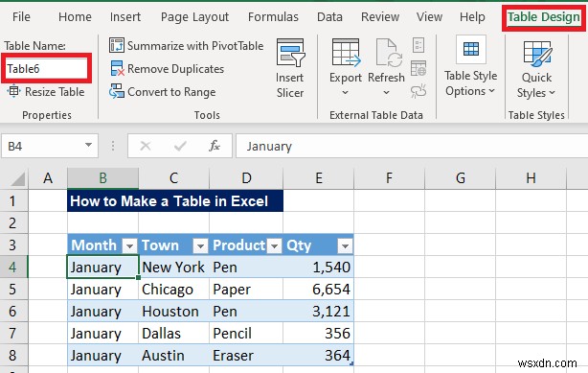Screen dimensions: 588x373
Task: Expand the Name Box dropdown arrow
Action: click(88, 145)
